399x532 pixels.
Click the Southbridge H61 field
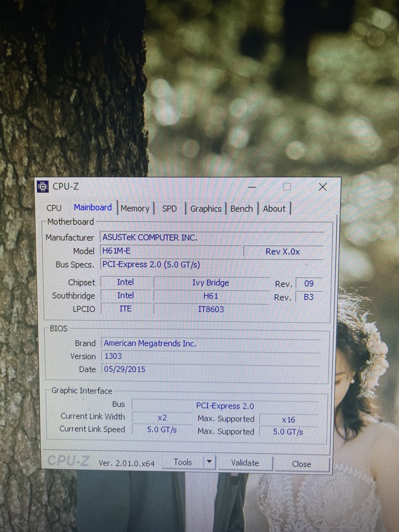pyautogui.click(x=211, y=296)
